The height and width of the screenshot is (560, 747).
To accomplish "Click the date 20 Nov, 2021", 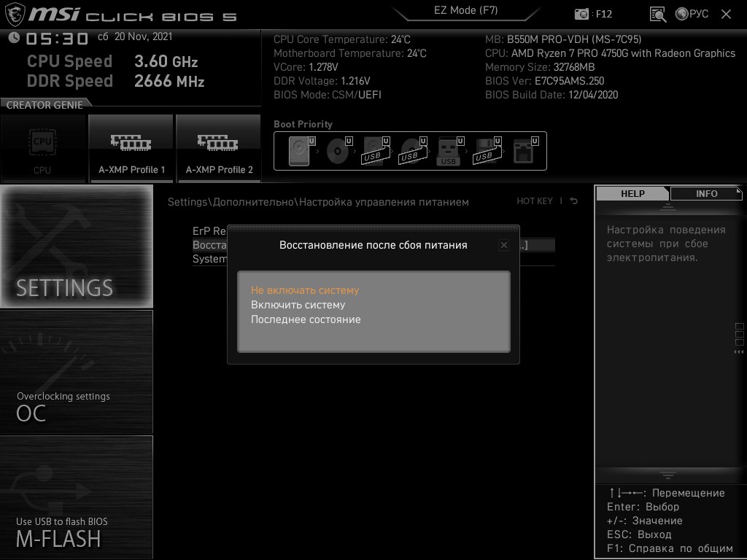I will click(144, 36).
